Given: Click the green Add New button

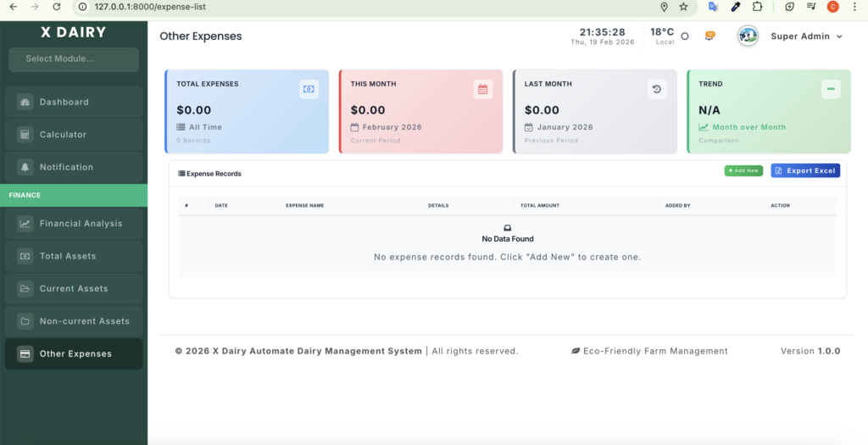Looking at the screenshot, I should pyautogui.click(x=743, y=170).
